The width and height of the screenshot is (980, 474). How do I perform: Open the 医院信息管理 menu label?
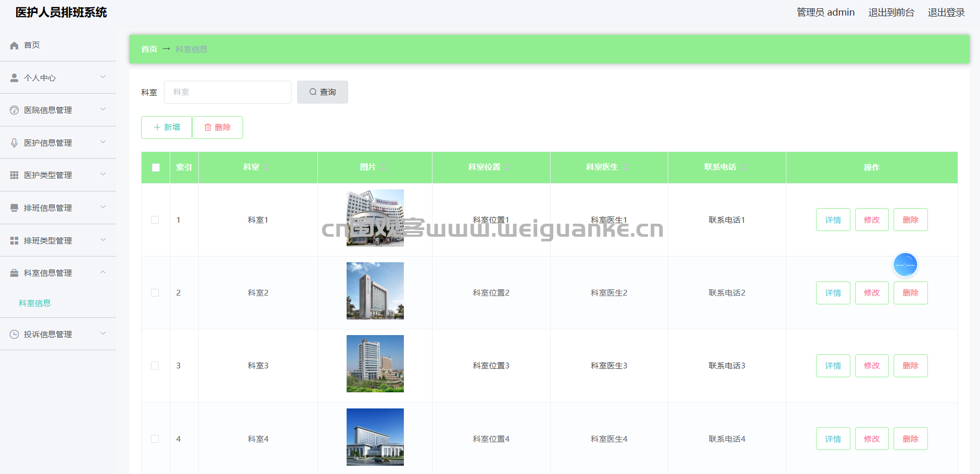48,110
